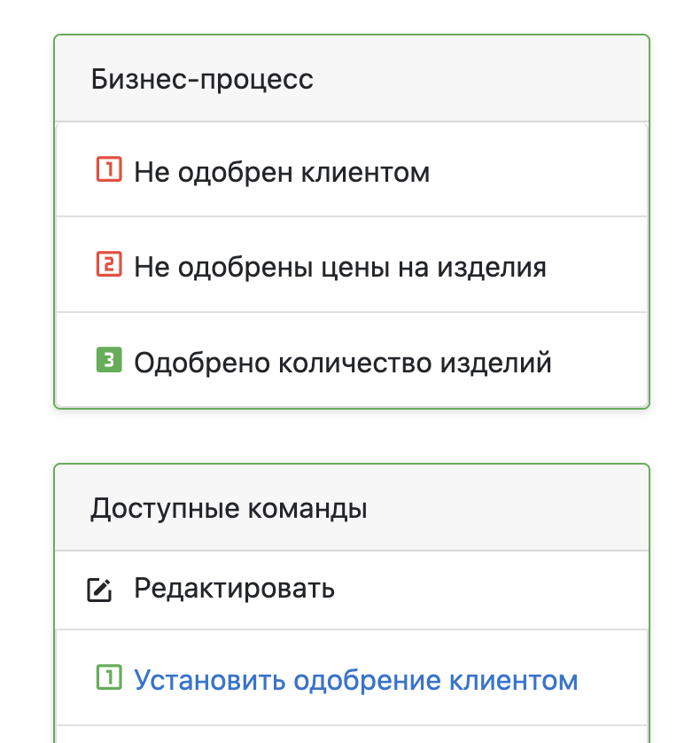Click the red number 1 status icon

coord(107,169)
